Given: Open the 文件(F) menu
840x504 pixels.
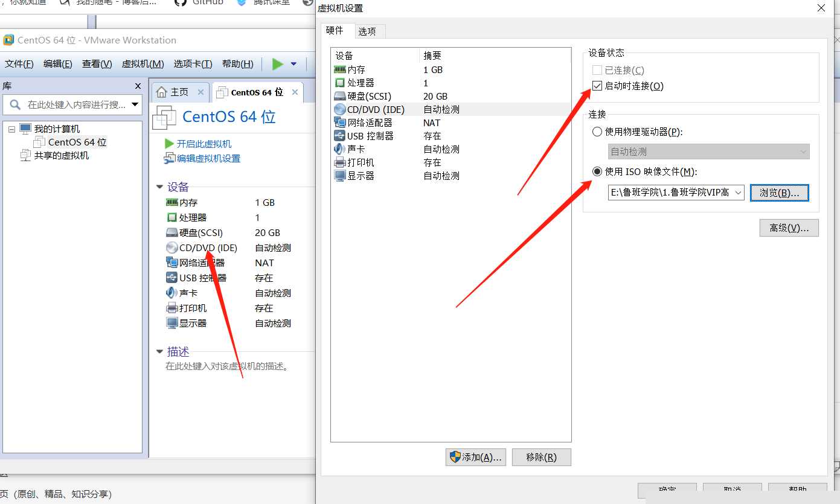Looking at the screenshot, I should click(x=19, y=64).
